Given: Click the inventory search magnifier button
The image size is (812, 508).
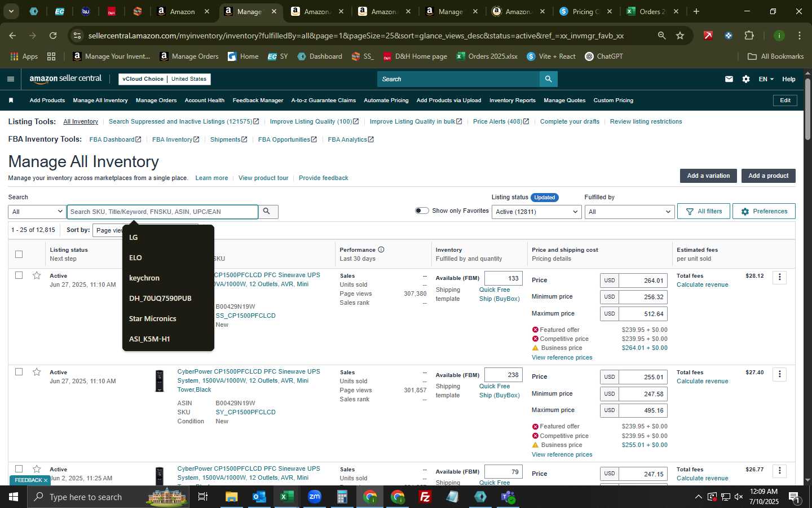Looking at the screenshot, I should click(x=267, y=212).
